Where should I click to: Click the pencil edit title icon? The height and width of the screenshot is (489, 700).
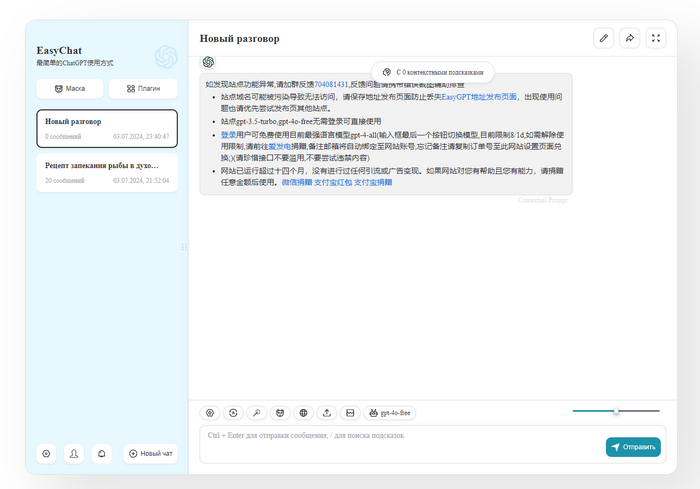603,38
